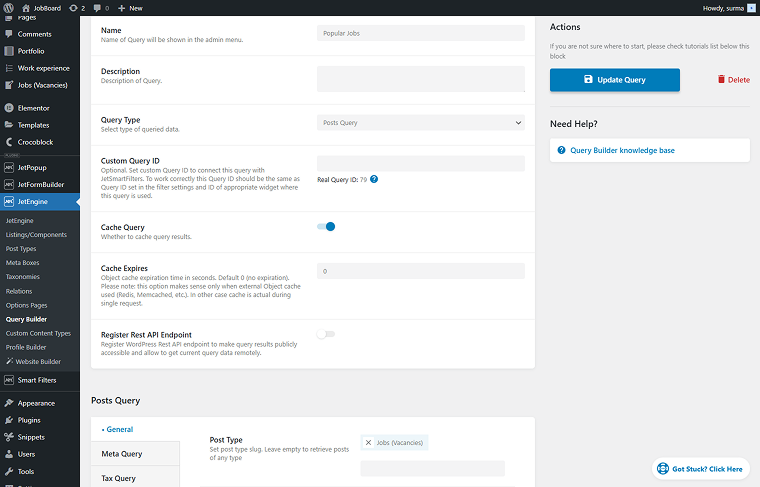This screenshot has height=487, width=760.
Task: Click the knowledge base question mark icon
Action: (x=561, y=150)
